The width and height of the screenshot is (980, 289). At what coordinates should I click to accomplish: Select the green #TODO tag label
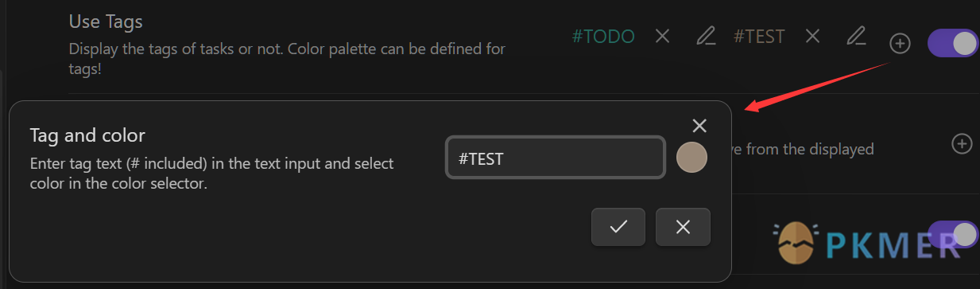tap(603, 37)
